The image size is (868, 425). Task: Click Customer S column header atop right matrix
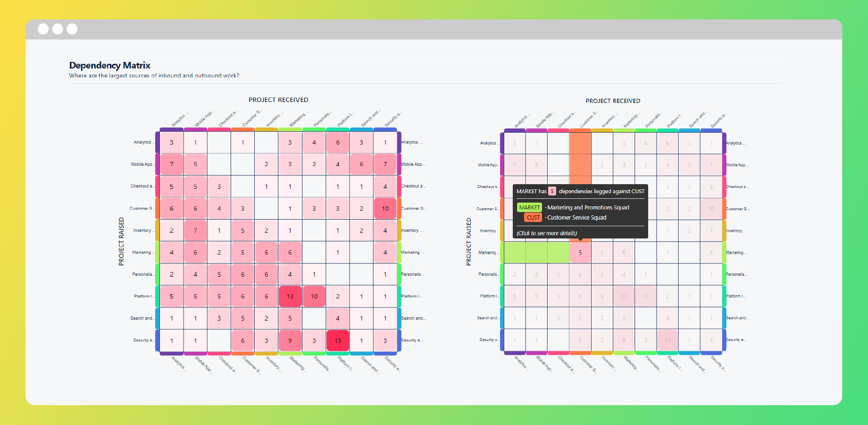click(588, 119)
